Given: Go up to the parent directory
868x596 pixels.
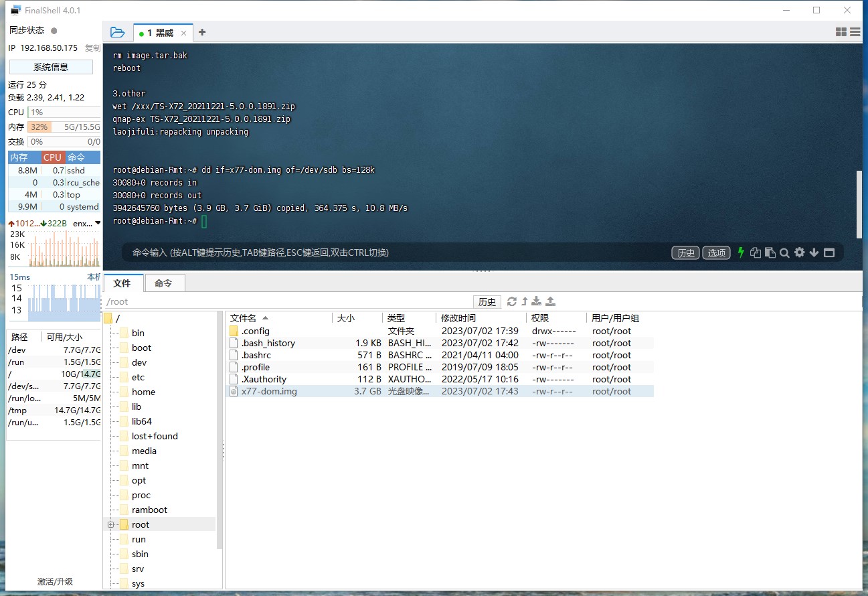Looking at the screenshot, I should [x=525, y=301].
